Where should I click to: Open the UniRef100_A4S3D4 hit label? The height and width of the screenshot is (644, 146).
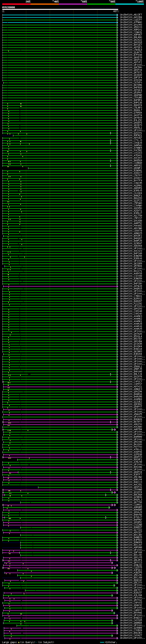coord(131,17)
